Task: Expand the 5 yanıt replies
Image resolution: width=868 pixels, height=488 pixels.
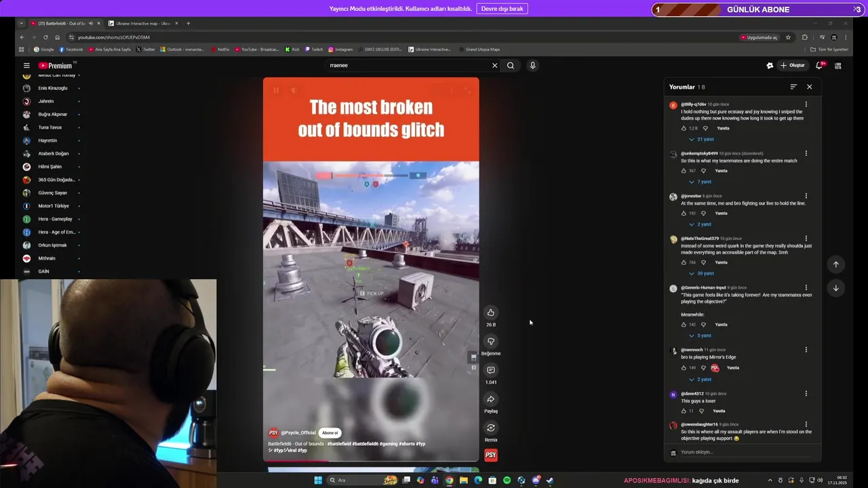Action: [x=701, y=335]
